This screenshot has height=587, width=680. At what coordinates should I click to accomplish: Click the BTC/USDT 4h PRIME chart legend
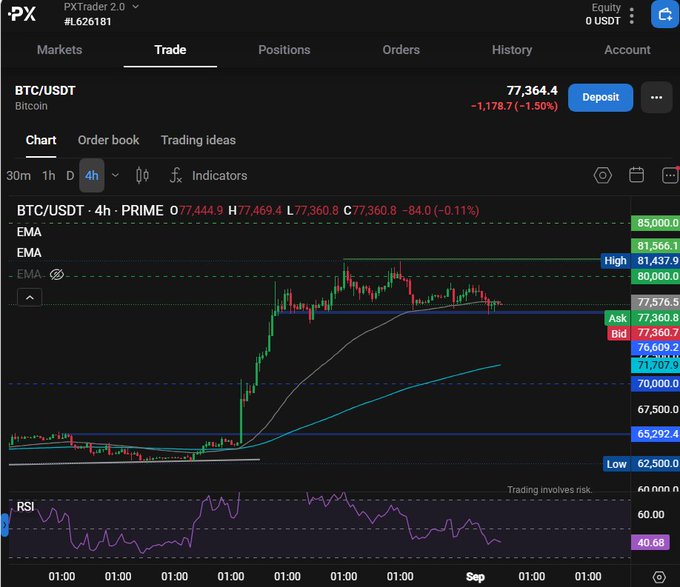click(x=90, y=211)
